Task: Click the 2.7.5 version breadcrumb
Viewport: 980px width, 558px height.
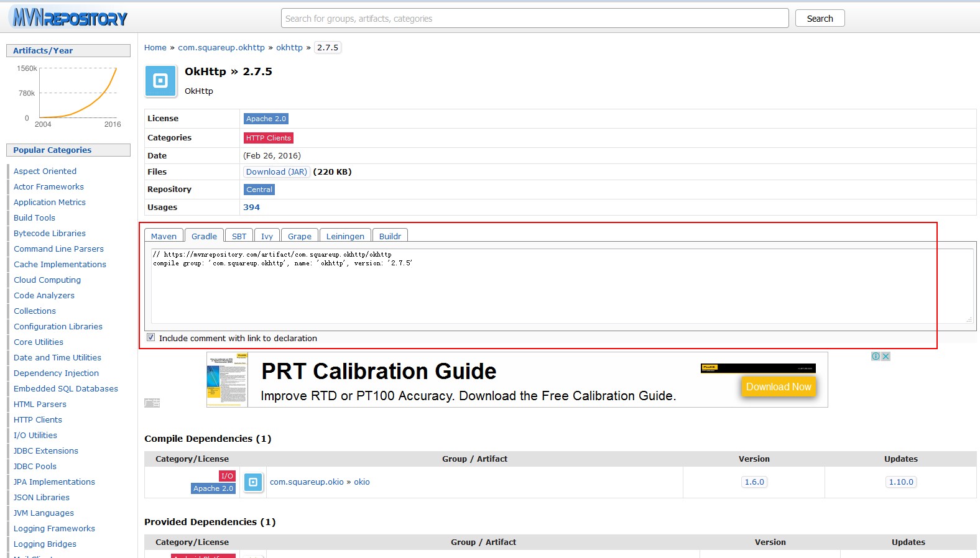Action: coord(328,48)
